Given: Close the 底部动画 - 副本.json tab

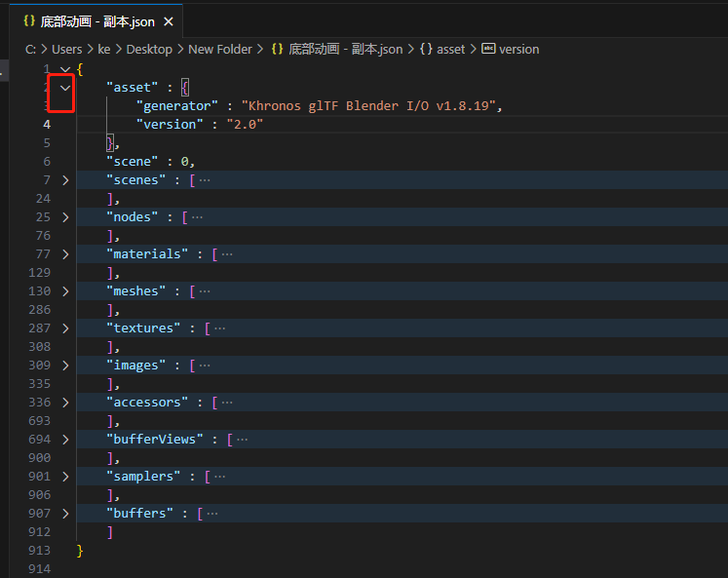Looking at the screenshot, I should click(x=169, y=21).
